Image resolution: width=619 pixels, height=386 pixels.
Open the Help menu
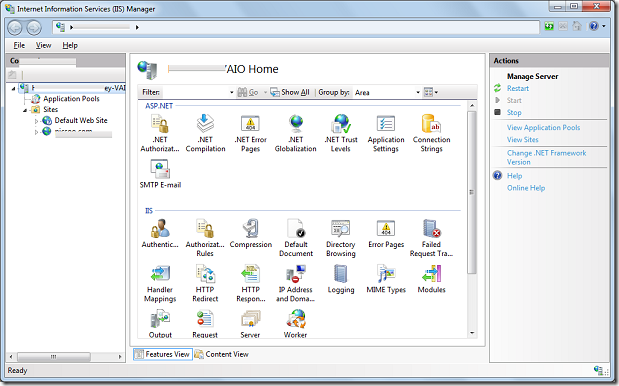pyautogui.click(x=70, y=45)
